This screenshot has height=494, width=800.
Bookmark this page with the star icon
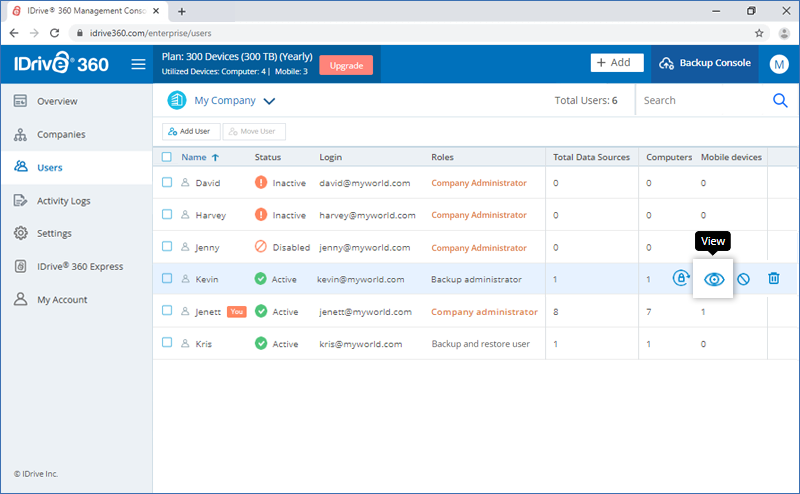point(759,33)
